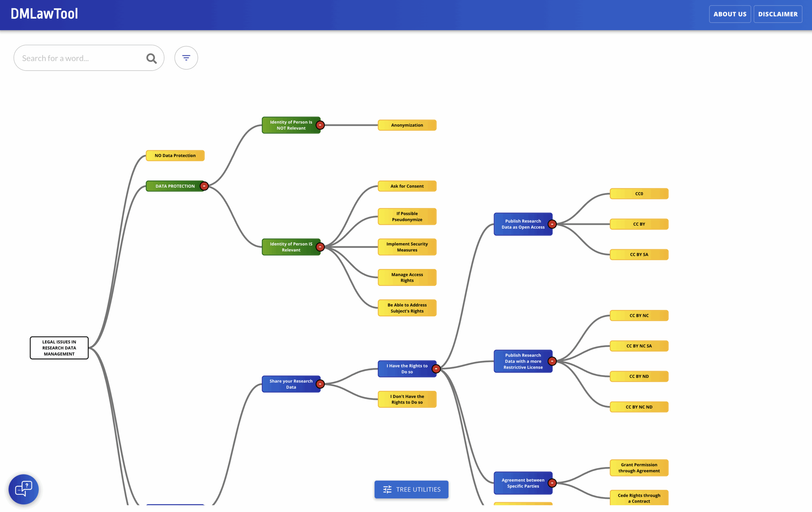Click the Tree Utilities sliders icon
Viewport: 812px width, 512px height.
[x=387, y=489]
